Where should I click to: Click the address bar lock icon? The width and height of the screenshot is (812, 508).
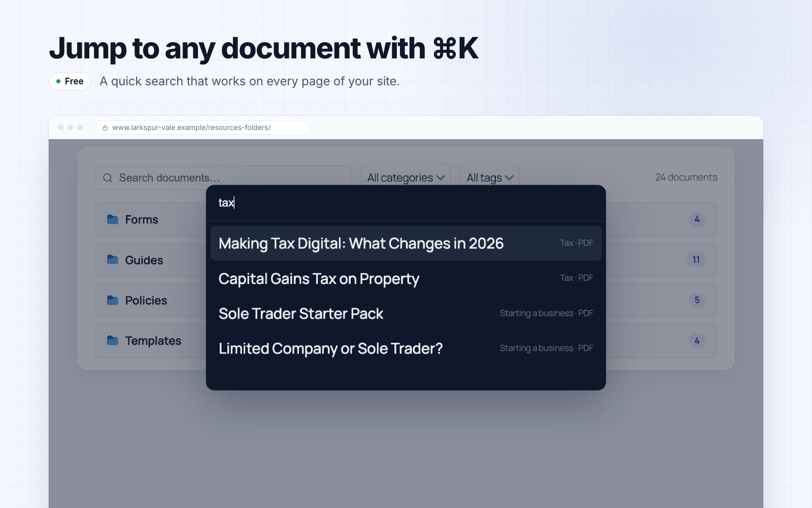105,128
